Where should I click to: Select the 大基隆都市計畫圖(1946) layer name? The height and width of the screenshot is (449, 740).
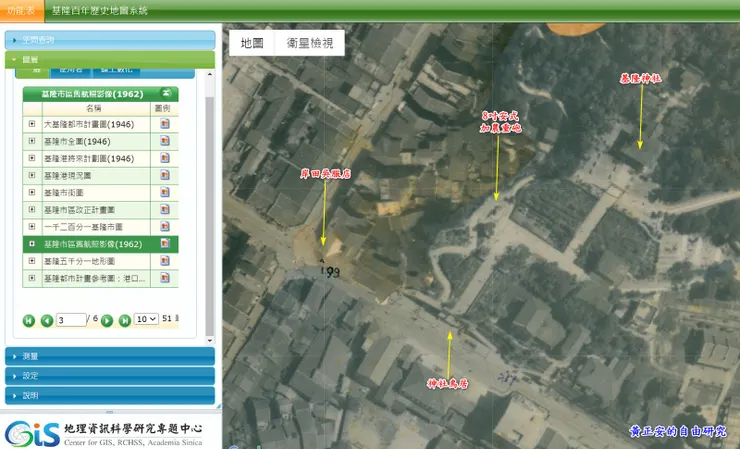89,124
